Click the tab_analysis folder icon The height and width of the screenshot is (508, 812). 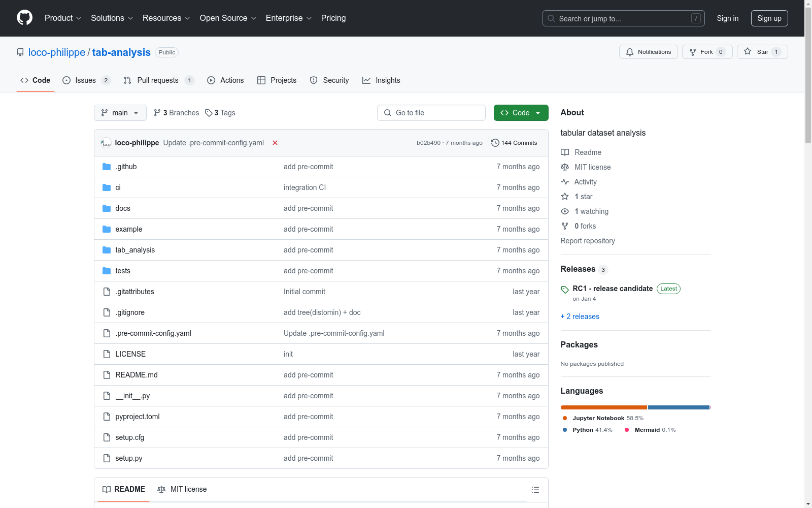point(107,250)
